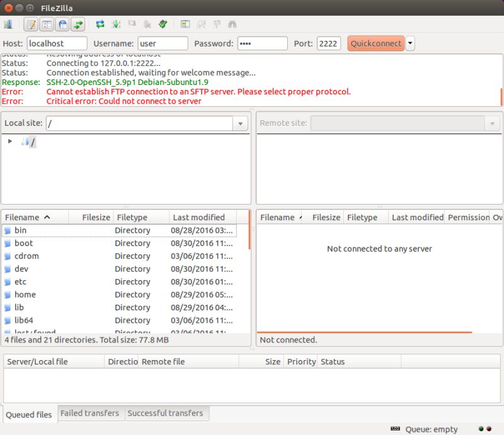Switch to the Failed transfers tab

click(89, 414)
